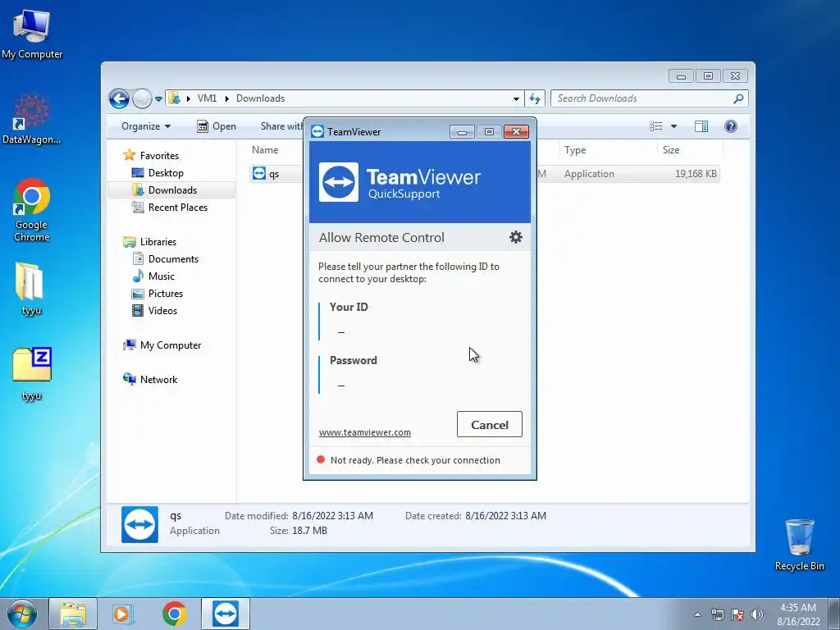Click the qs file TeamViewer icon
The image size is (840, 630).
259,173
